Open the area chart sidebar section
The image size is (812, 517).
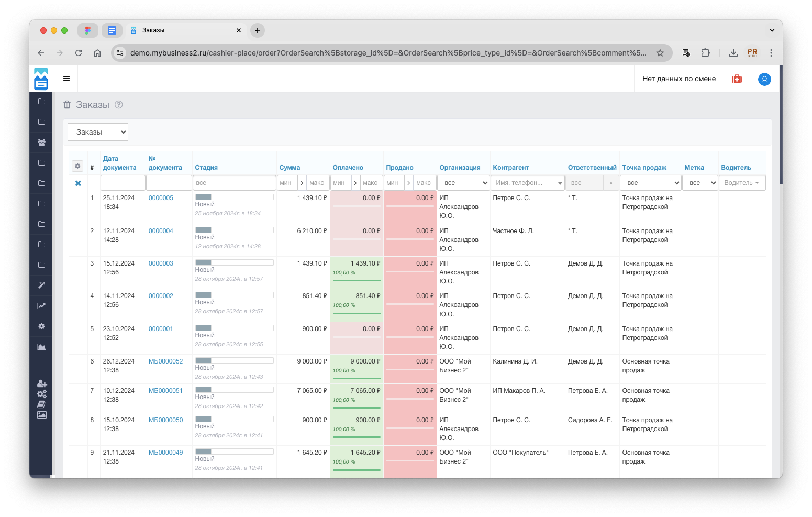41,347
